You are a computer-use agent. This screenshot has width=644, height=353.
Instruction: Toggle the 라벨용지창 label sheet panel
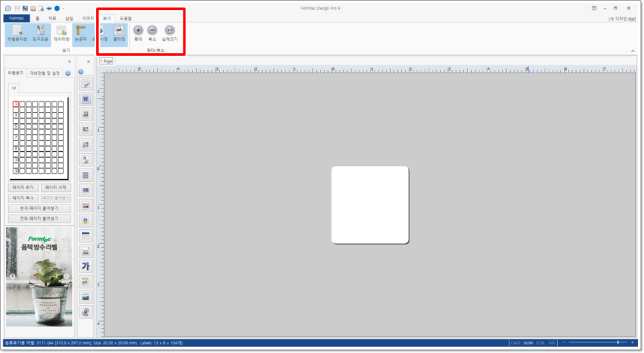(x=17, y=34)
